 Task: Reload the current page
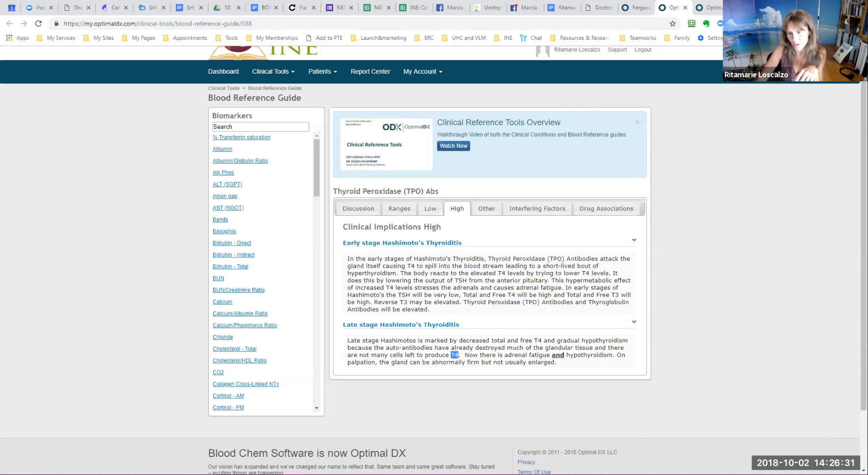[x=38, y=24]
